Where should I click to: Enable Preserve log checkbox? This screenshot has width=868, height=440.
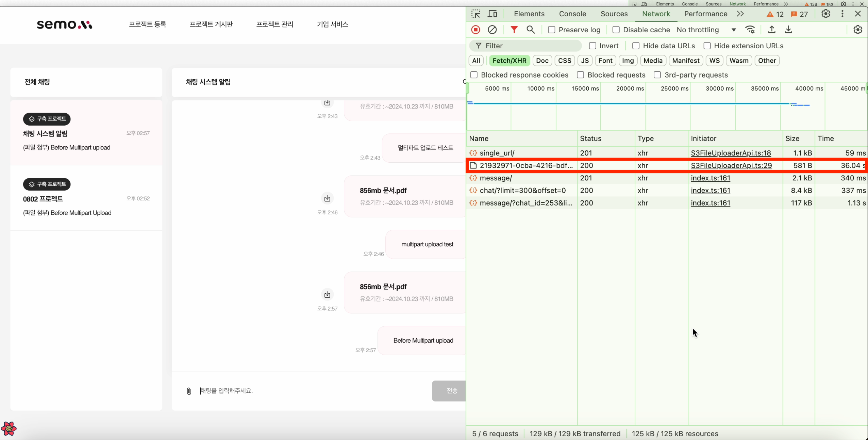click(552, 30)
